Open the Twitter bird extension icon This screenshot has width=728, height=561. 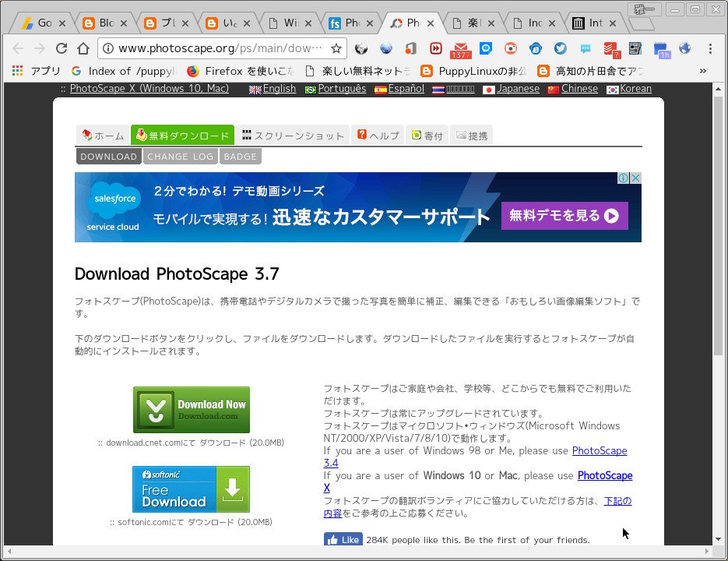click(561, 48)
